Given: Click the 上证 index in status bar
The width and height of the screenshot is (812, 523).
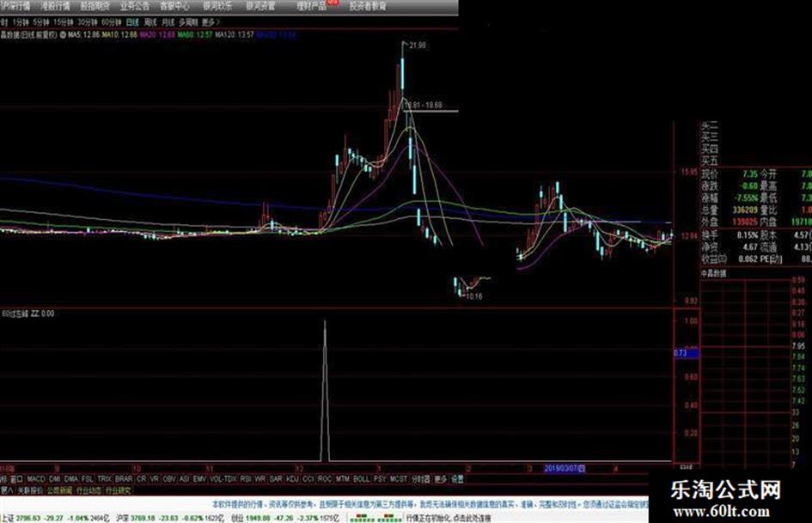Looking at the screenshot, I should [x=55, y=518].
